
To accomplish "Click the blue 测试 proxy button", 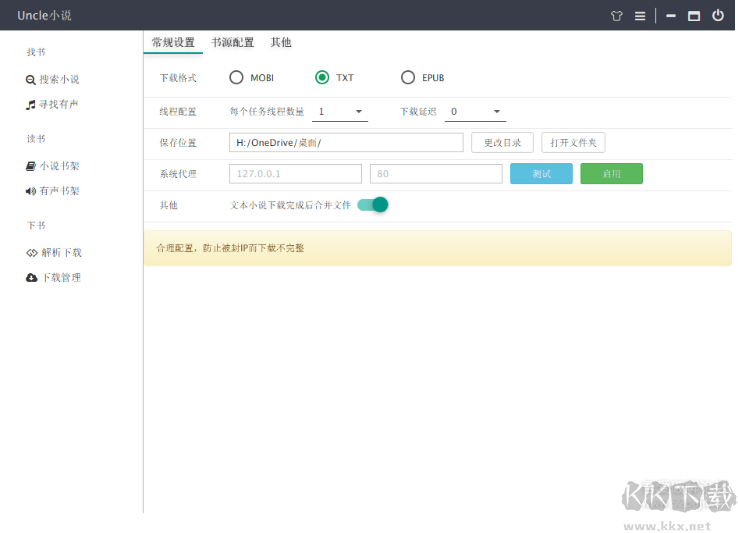I will 541,174.
